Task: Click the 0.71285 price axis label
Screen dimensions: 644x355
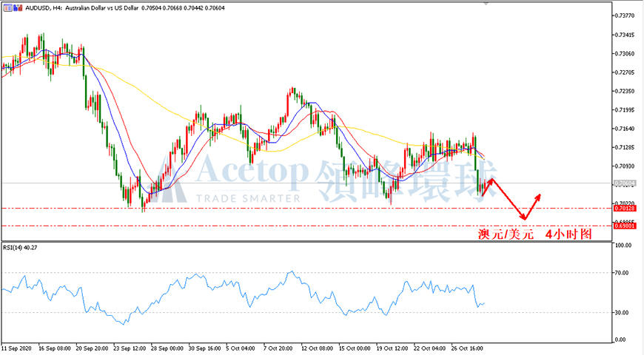Action: pos(625,147)
